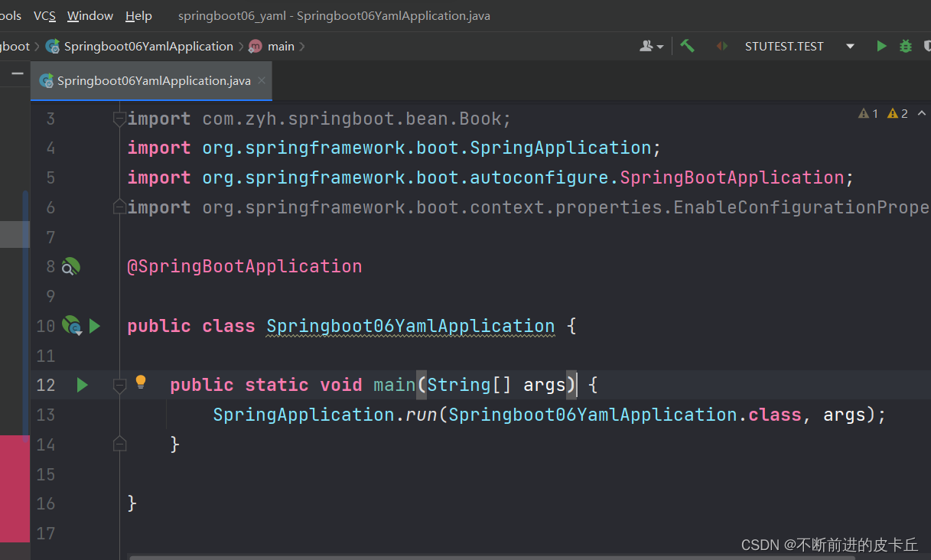
Task: Click the Spring bean search gutter icon on line 8
Action: coord(70,266)
